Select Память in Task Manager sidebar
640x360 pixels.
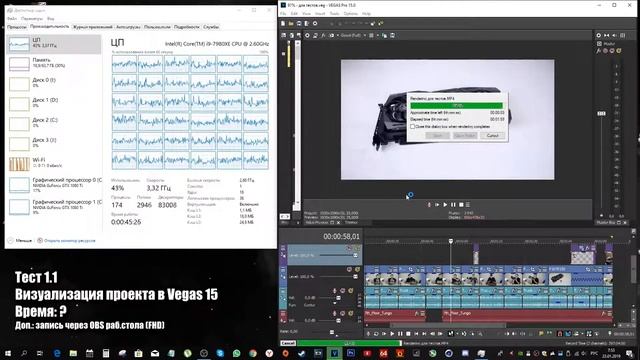[x=53, y=63]
